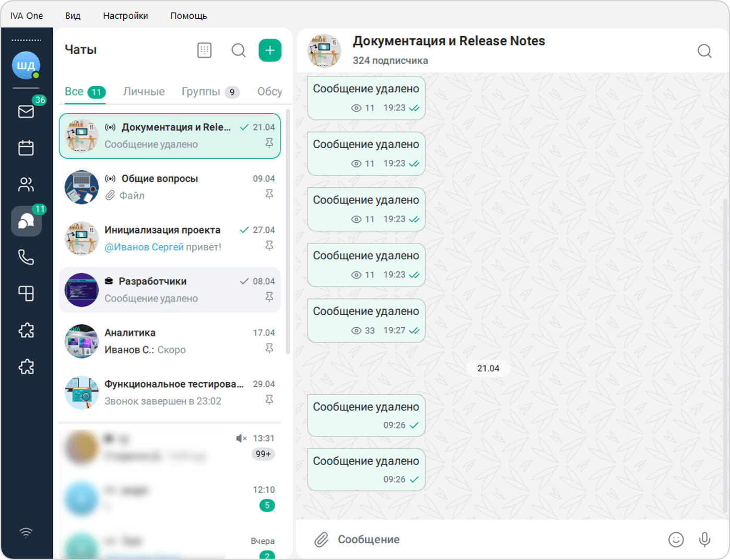Screen dimensions: 730x560
Task: Open the calls phone icon
Action: [x=26, y=257]
